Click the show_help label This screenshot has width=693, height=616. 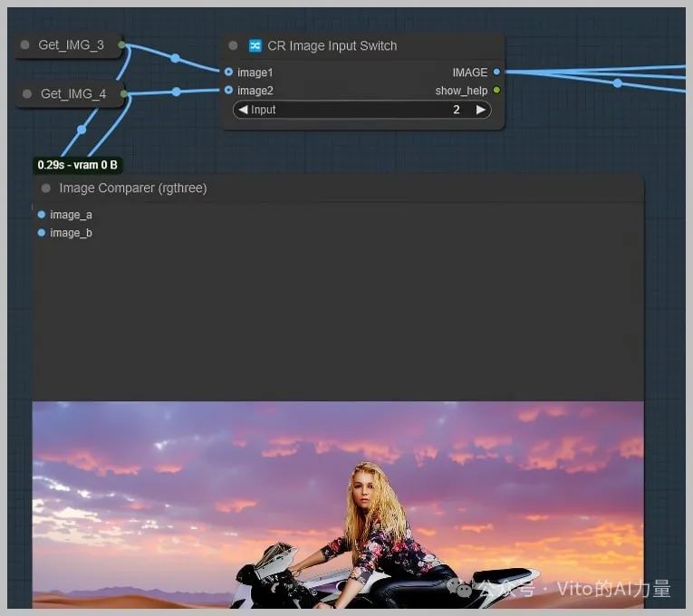(x=461, y=91)
